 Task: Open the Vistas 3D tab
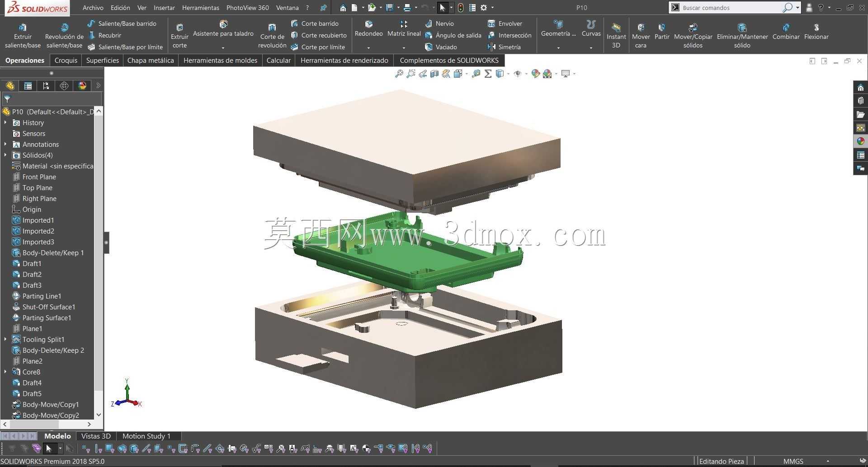tap(96, 436)
